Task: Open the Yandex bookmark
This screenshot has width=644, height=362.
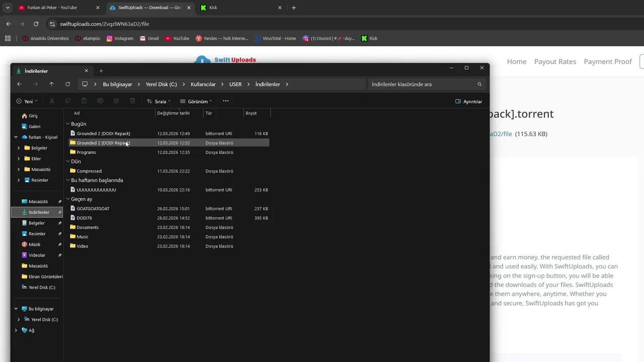Action: [x=222, y=38]
